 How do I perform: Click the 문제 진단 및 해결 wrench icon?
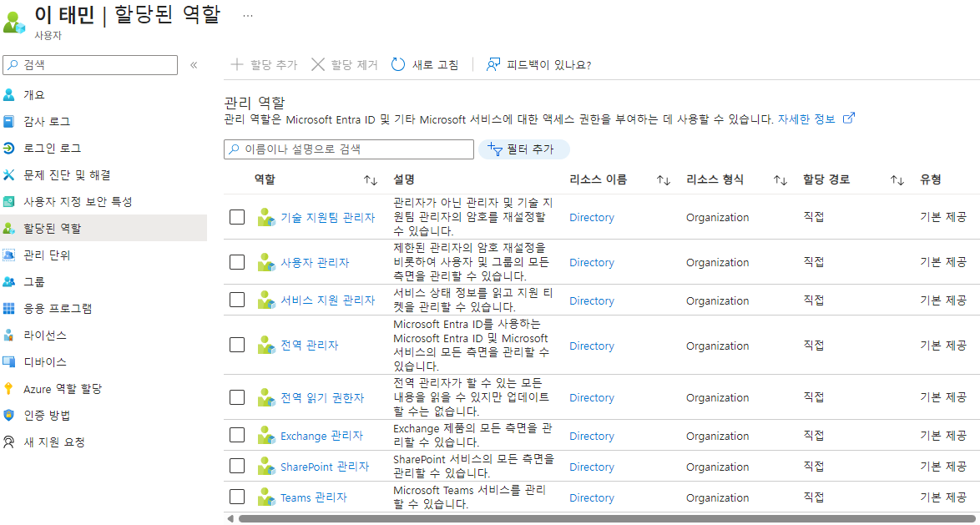click(x=8, y=174)
